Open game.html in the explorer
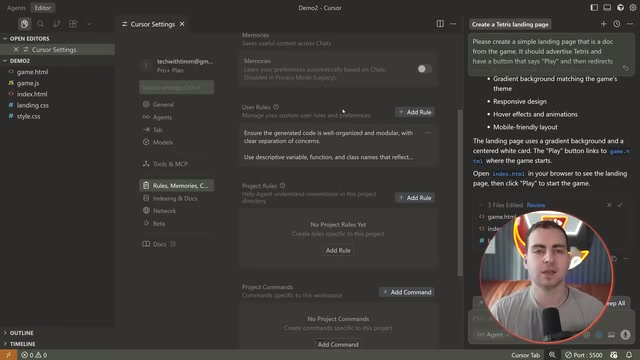 coord(32,72)
